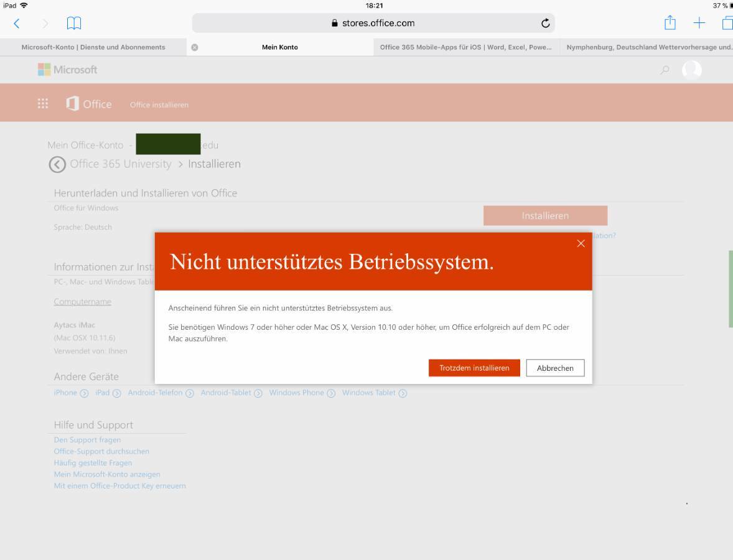This screenshot has width=733, height=560.
Task: Click the page scrollbar indicator
Action: coord(731,289)
